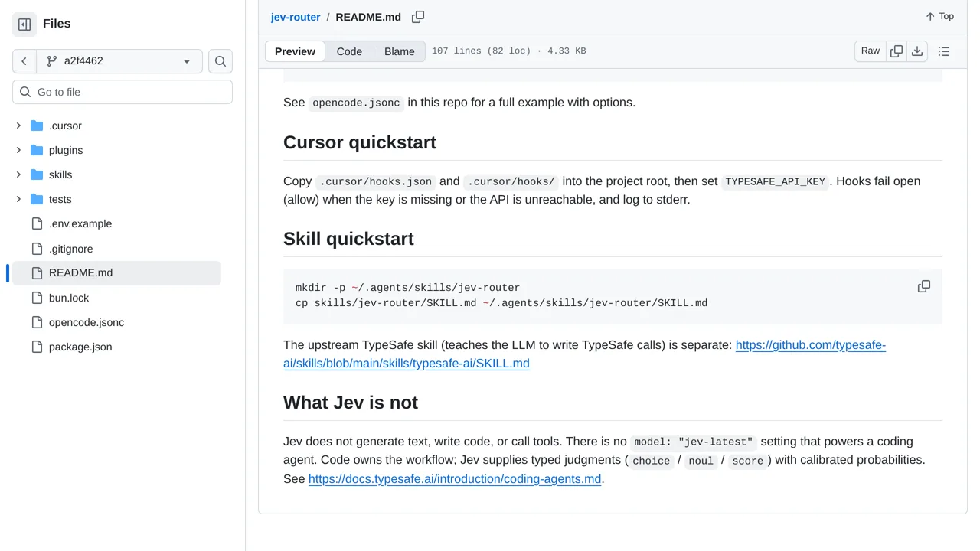
Task: Open the TypeSafe SKILL.md GitHub link
Action: [584, 354]
